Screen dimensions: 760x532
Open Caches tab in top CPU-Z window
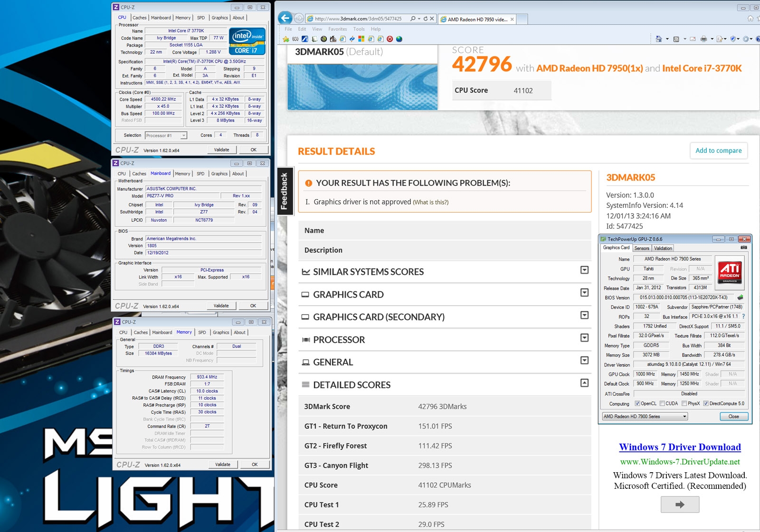click(139, 18)
